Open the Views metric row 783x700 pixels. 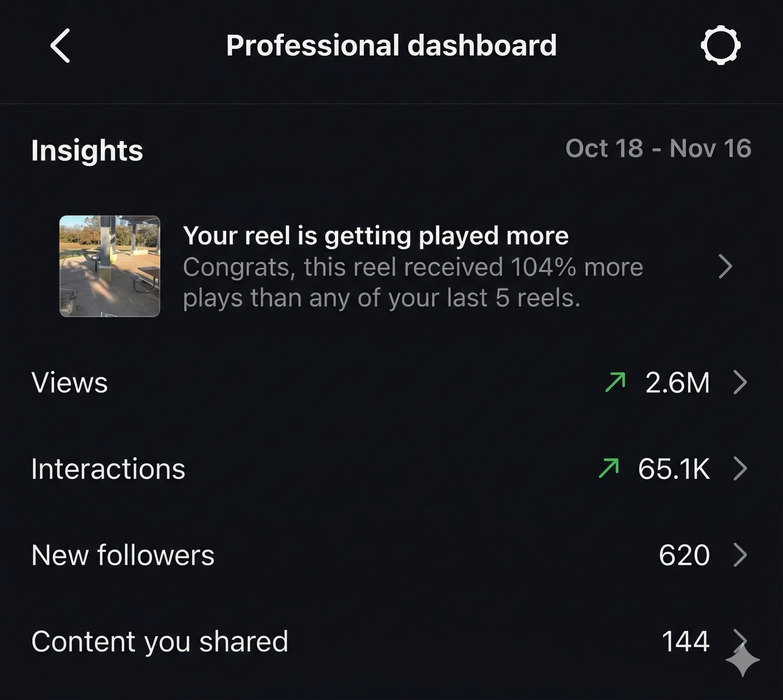click(70, 382)
